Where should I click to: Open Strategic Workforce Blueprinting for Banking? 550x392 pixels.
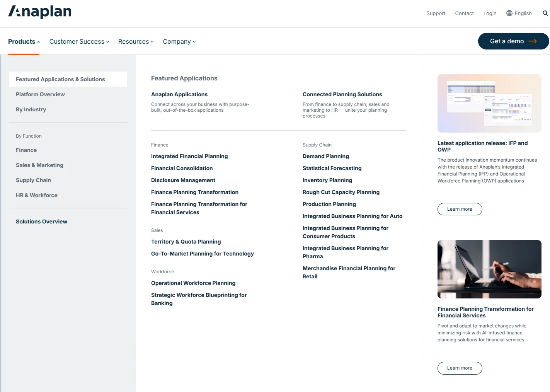(199, 299)
